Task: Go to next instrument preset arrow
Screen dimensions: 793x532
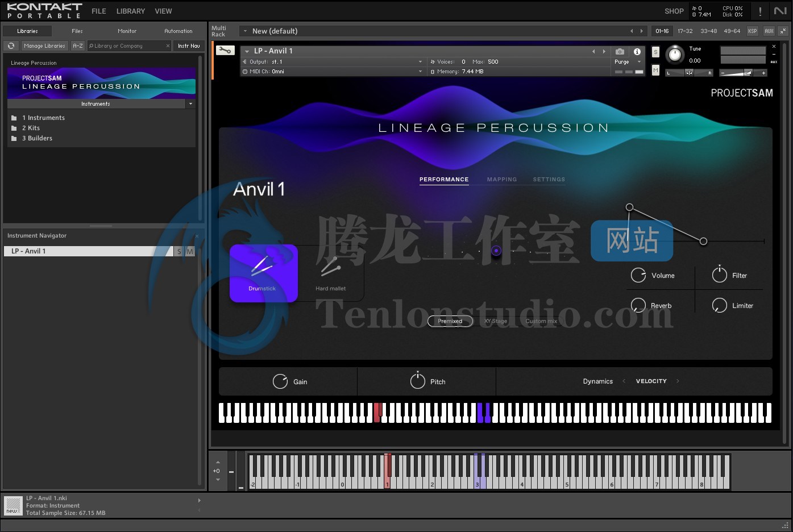Action: tap(604, 51)
